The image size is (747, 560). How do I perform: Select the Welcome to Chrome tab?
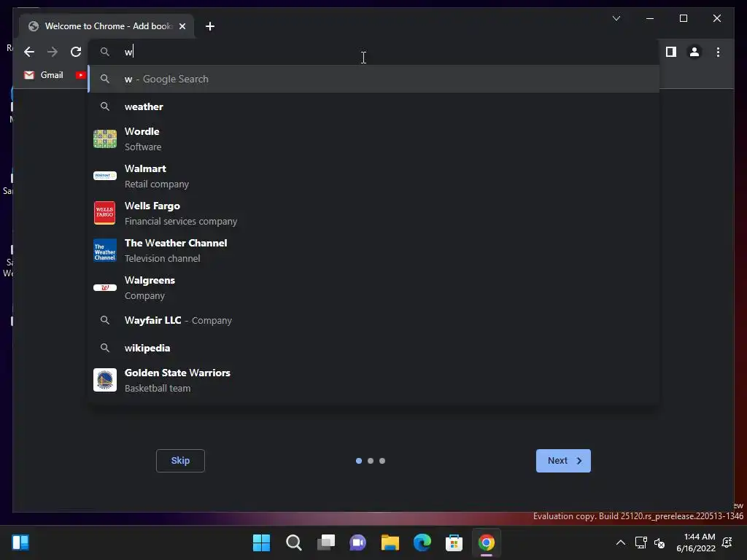107,26
